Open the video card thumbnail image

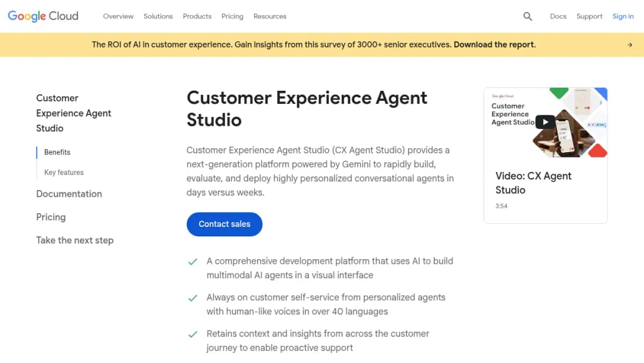(x=546, y=122)
